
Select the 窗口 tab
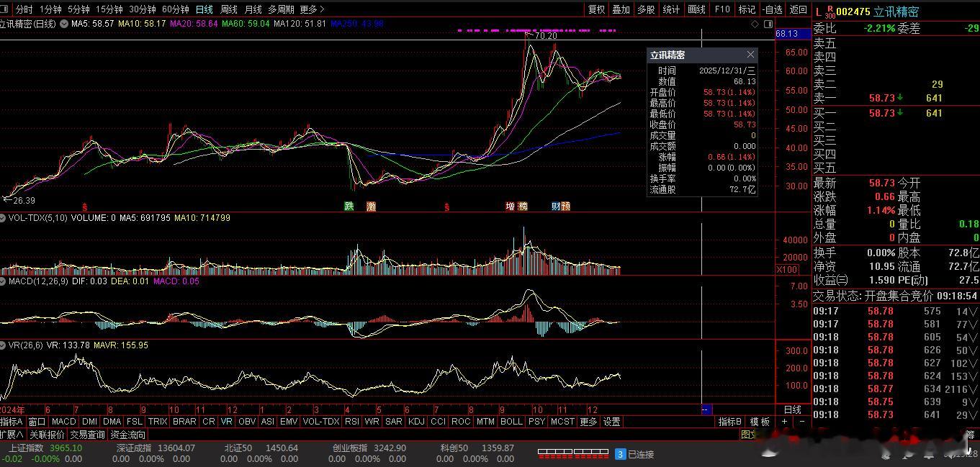click(x=37, y=422)
